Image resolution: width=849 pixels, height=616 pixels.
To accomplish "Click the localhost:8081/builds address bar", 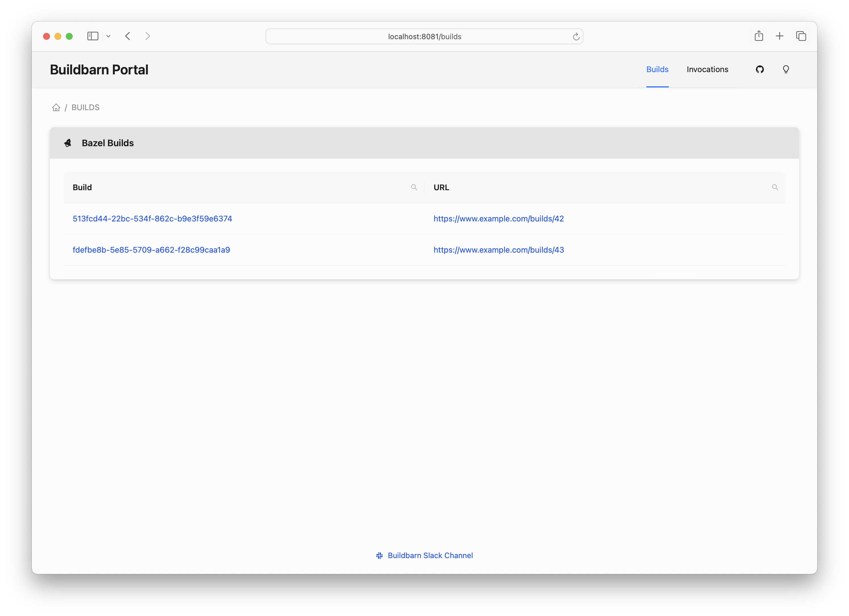I will click(424, 36).
